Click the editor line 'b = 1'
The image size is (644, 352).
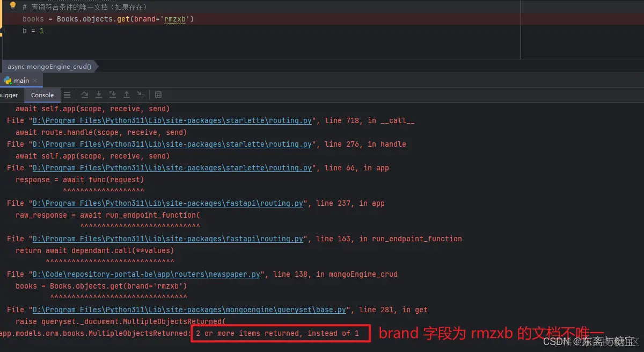click(x=33, y=31)
